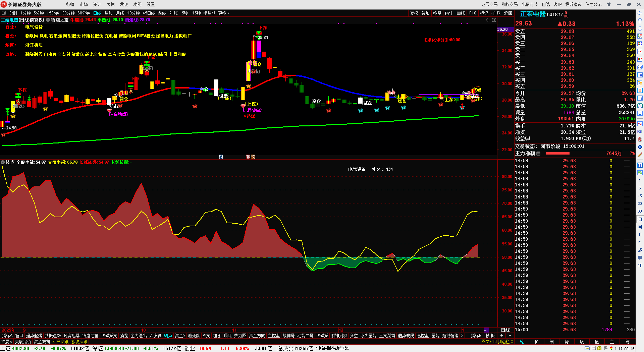
Task: Open the 复权 adjustment dropdown
Action: coord(414,13)
